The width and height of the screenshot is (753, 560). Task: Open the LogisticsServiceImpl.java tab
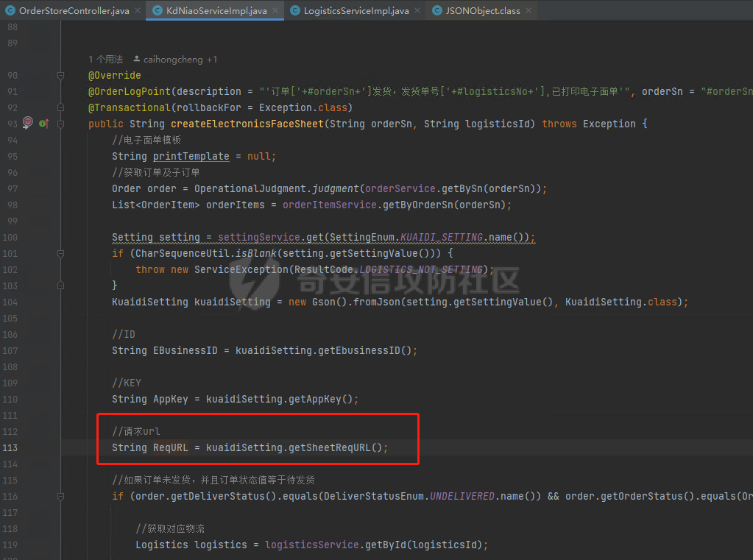[356, 11]
